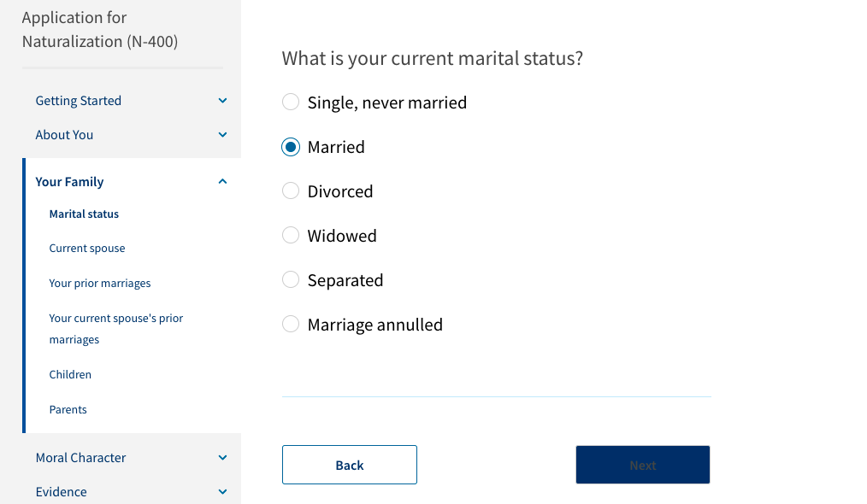Go to Current spouse page
Screen dimensions: 867x504
pos(87,248)
